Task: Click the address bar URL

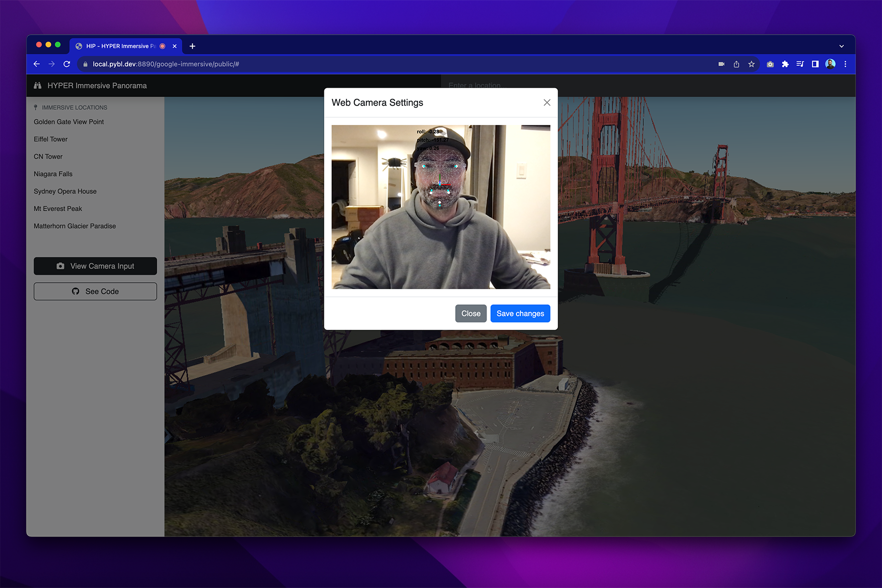Action: [166, 64]
